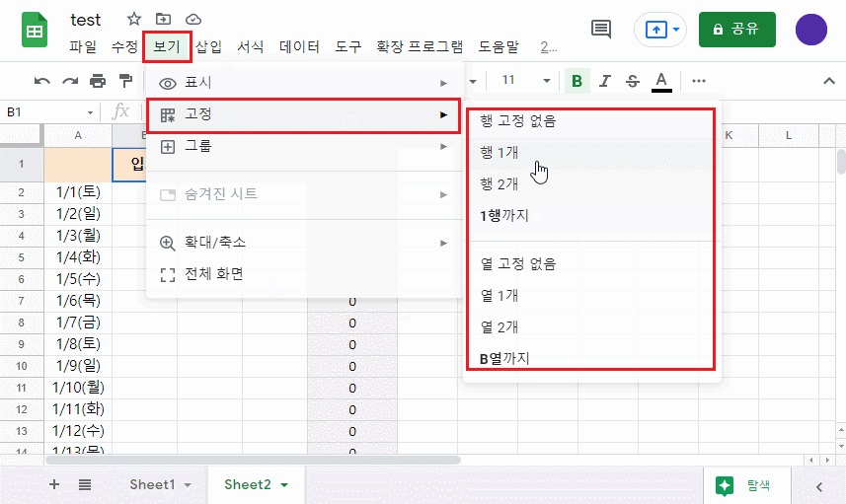The image size is (846, 504).
Task: Click the cell containing 1/10(월)
Action: coord(78,388)
